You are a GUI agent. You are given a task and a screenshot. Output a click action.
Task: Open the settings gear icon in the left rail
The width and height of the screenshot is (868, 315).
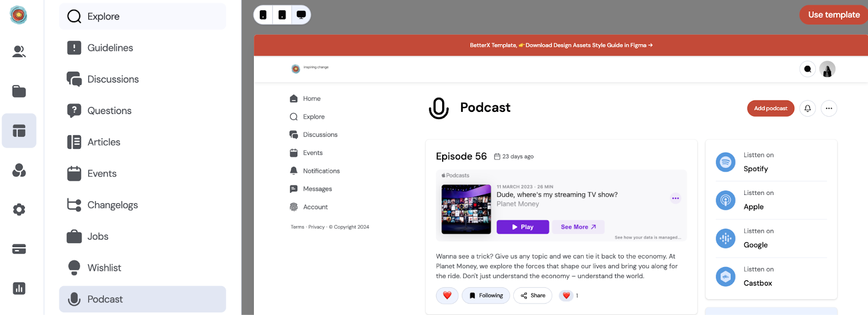19,210
